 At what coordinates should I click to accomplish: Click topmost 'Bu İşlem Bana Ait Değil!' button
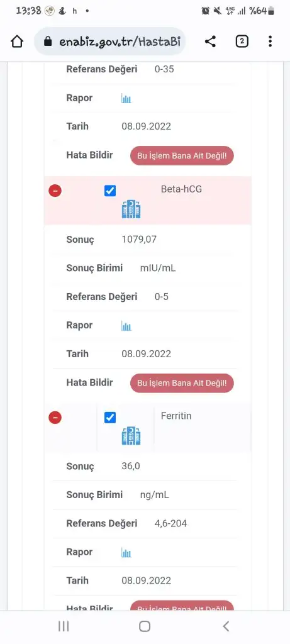point(182,156)
